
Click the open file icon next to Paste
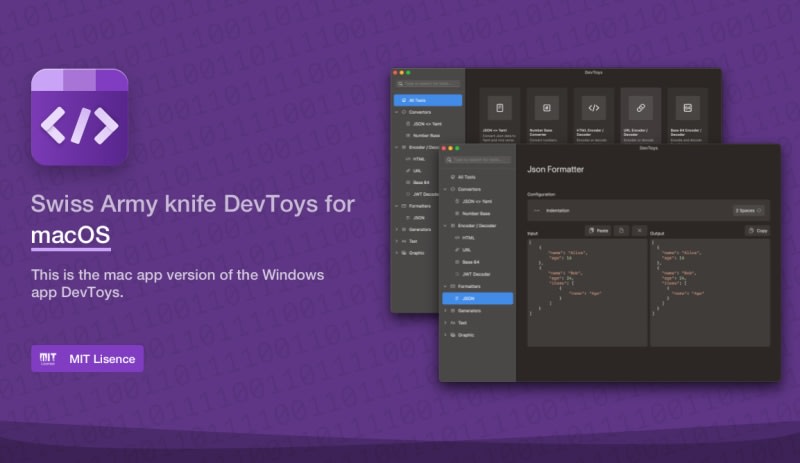tap(621, 230)
